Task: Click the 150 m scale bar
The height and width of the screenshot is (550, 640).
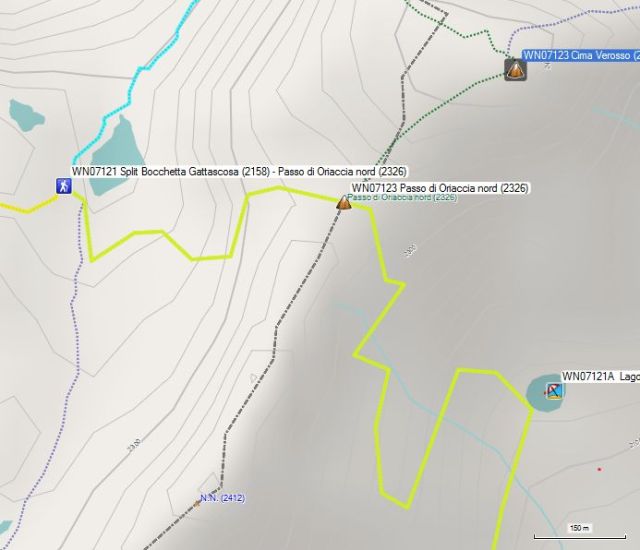Action: (x=580, y=532)
